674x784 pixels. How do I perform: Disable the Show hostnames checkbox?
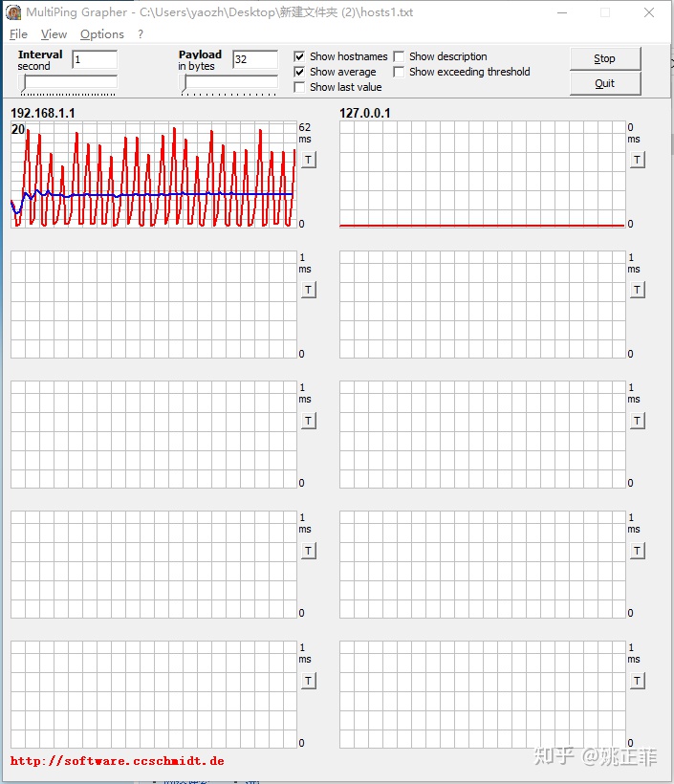click(x=300, y=56)
